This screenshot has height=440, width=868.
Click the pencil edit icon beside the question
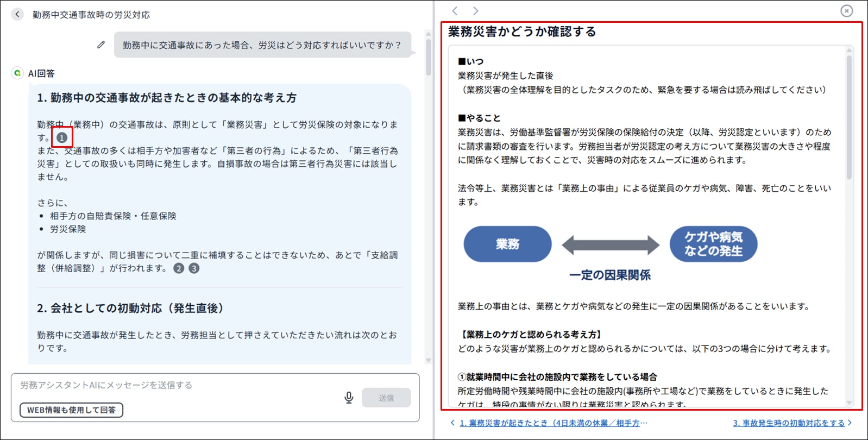(101, 45)
